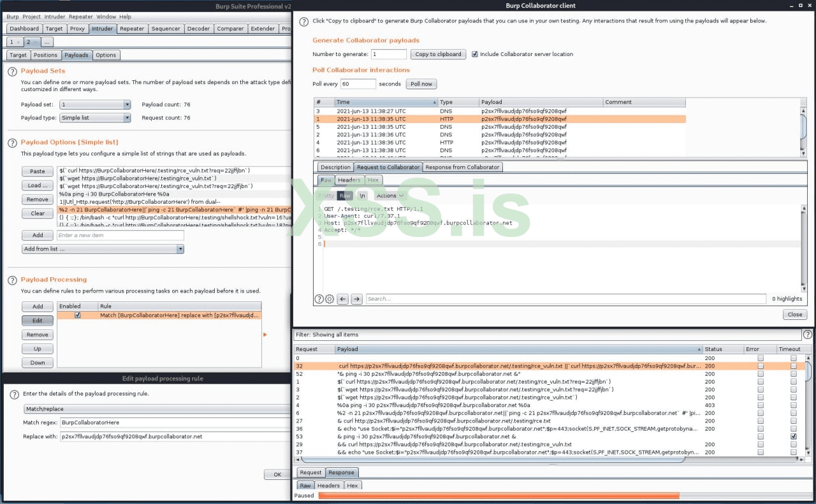This screenshot has height=504, width=816.
Task: Click Copy to clipboard button
Action: (438, 54)
